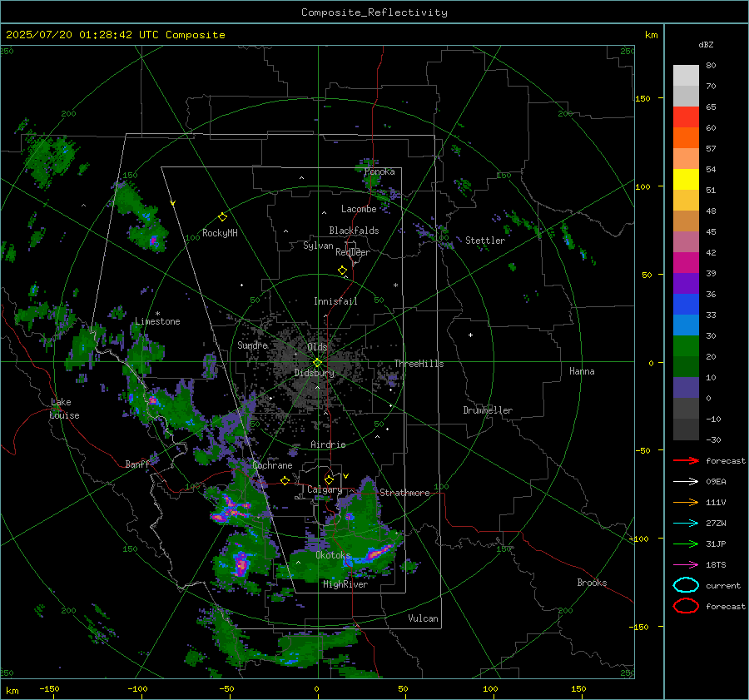Pick the dark green 10–20 dBZ swatch
The image size is (749, 700).
tap(686, 367)
